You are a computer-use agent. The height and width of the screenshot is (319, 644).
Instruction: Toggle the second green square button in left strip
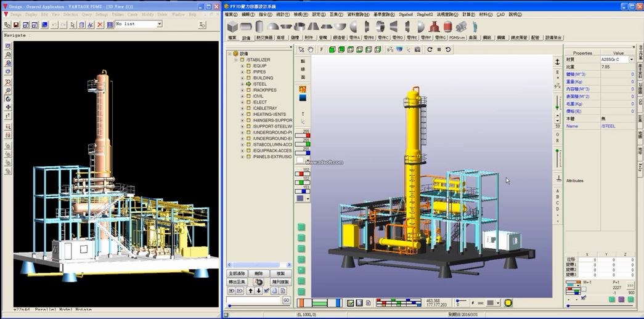301,238
